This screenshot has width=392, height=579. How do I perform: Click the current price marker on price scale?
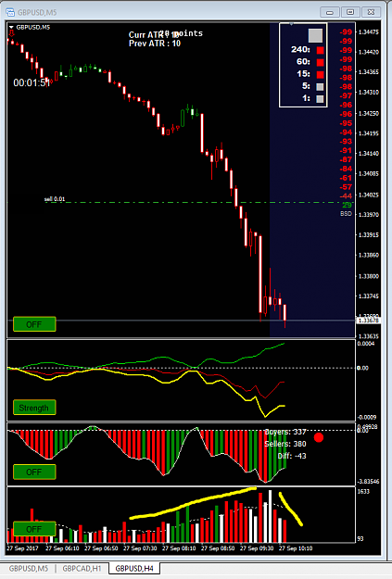[x=368, y=321]
